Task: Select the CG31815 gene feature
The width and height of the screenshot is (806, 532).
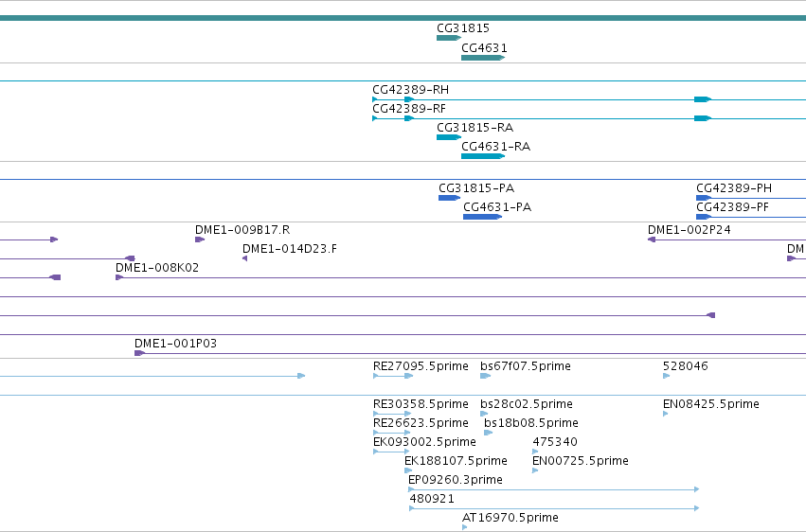Action: click(462, 28)
